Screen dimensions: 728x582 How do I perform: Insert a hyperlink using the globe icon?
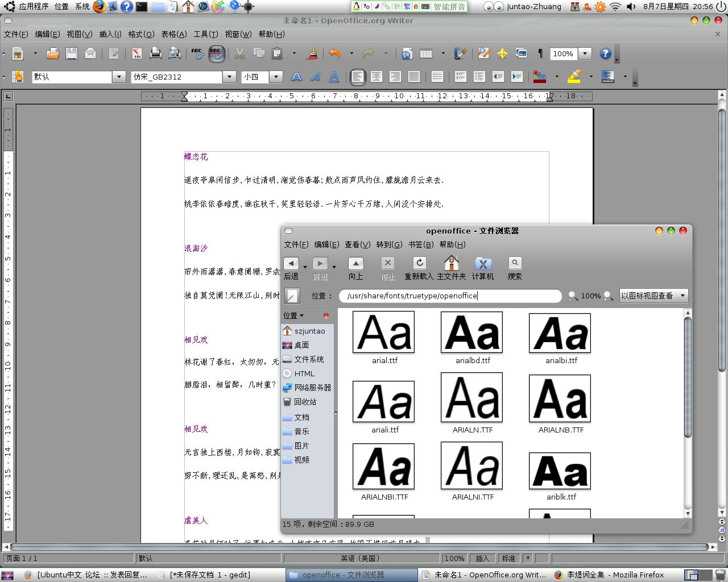407,53
